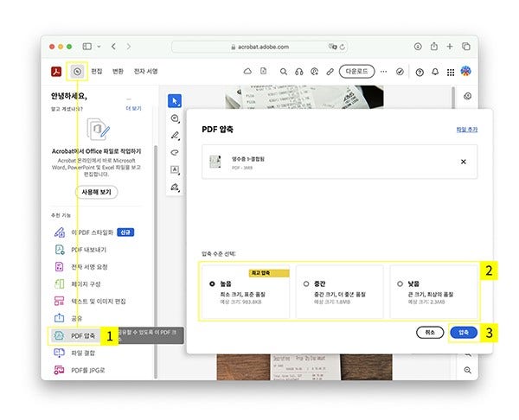Open 공유 feature in sidebar
The height and width of the screenshot is (420, 519).
coord(67,319)
